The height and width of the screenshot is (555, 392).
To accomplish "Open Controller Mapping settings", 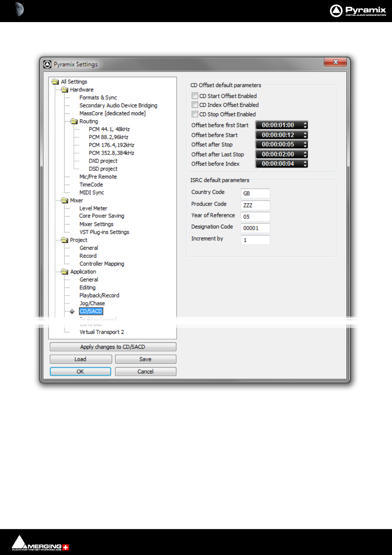I will pos(102,264).
